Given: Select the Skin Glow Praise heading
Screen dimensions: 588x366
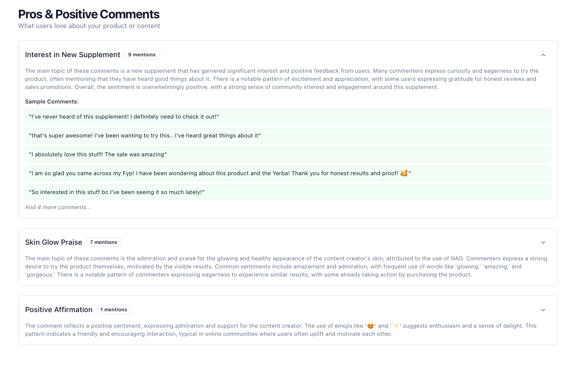Looking at the screenshot, I should pos(53,242).
